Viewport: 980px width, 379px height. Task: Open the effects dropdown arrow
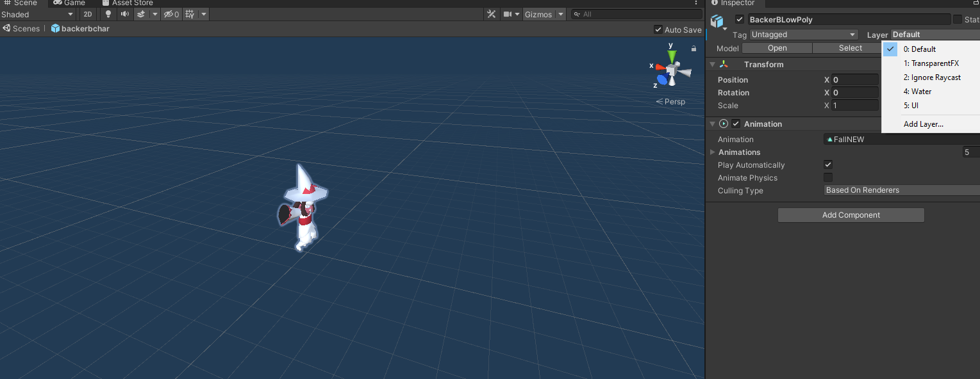[154, 14]
